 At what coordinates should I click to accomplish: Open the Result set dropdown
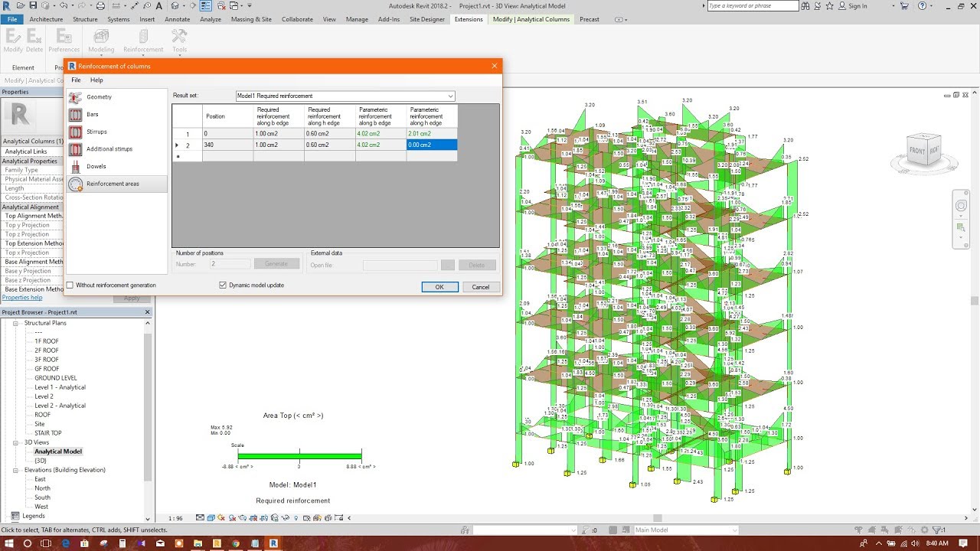[x=450, y=95]
